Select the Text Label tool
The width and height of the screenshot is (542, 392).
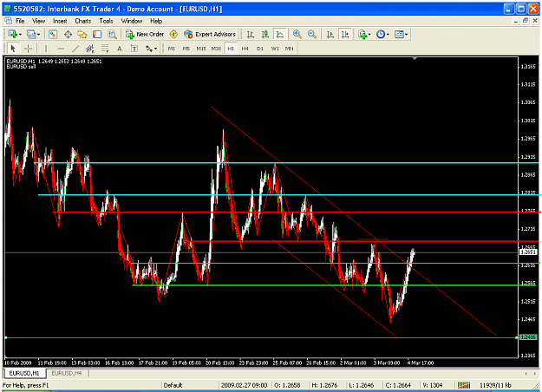134,49
